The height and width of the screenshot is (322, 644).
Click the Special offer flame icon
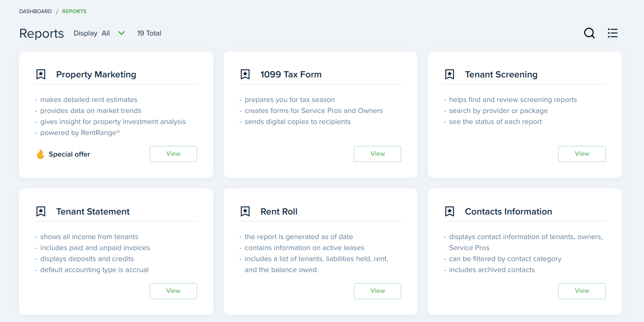pyautogui.click(x=40, y=154)
